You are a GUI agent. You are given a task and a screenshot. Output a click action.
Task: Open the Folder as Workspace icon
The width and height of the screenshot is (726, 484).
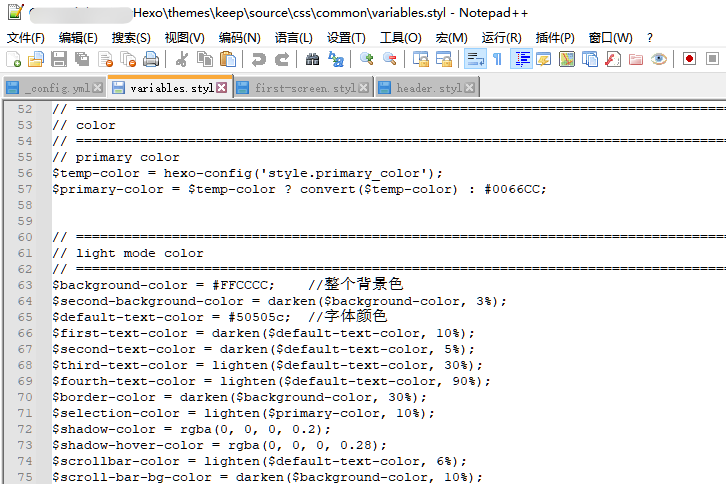(x=636, y=59)
